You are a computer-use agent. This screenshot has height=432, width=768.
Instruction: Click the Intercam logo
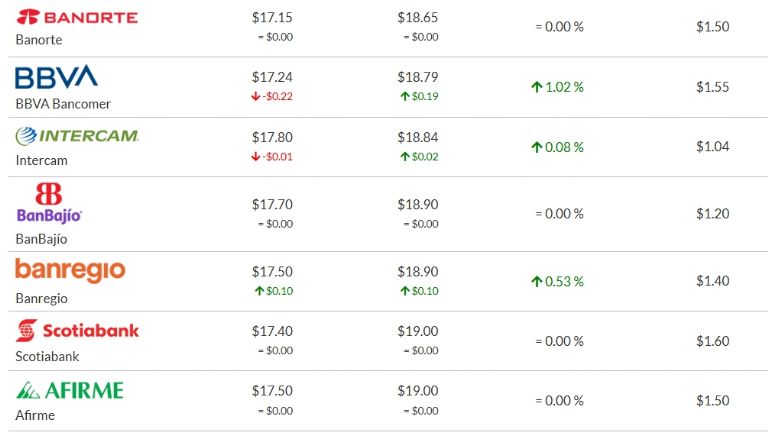tap(76, 136)
